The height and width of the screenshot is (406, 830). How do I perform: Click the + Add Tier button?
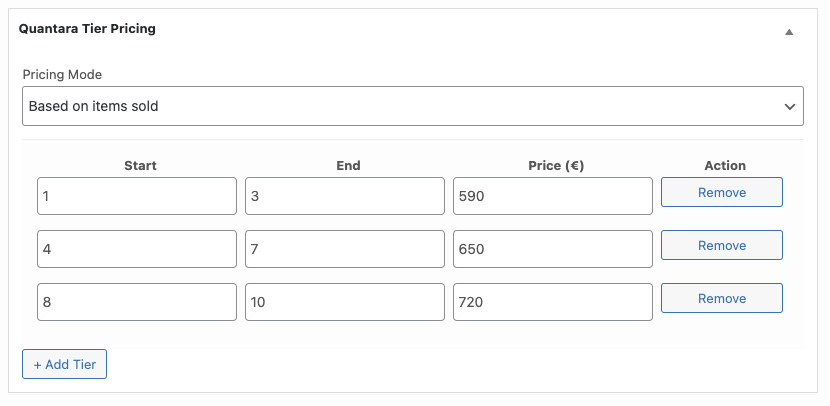click(x=64, y=364)
